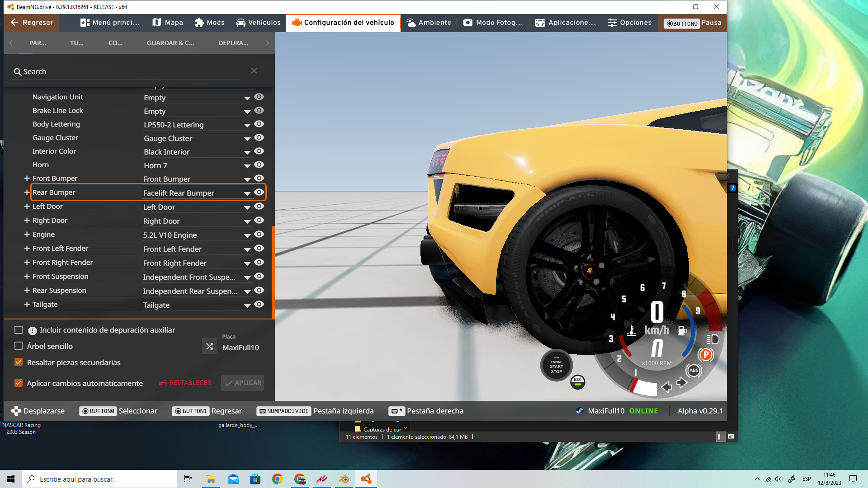Open Blender from the taskbar

[x=344, y=479]
